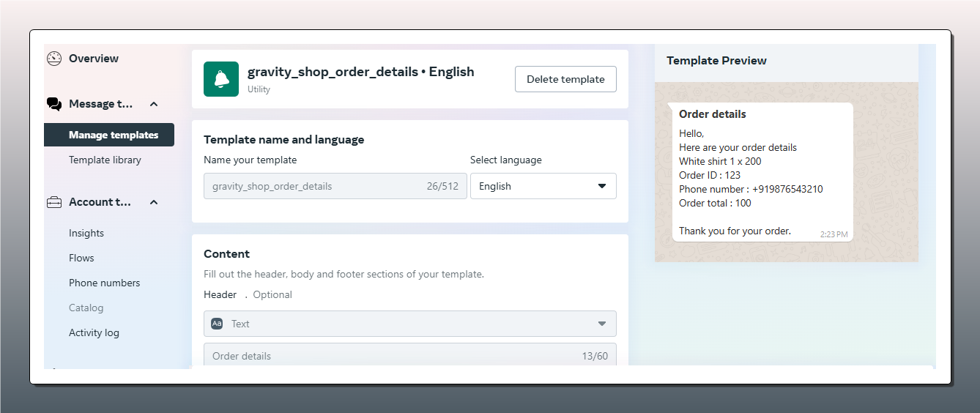This screenshot has width=980, height=413.
Task: Open the header type Text dropdown
Action: coord(409,324)
